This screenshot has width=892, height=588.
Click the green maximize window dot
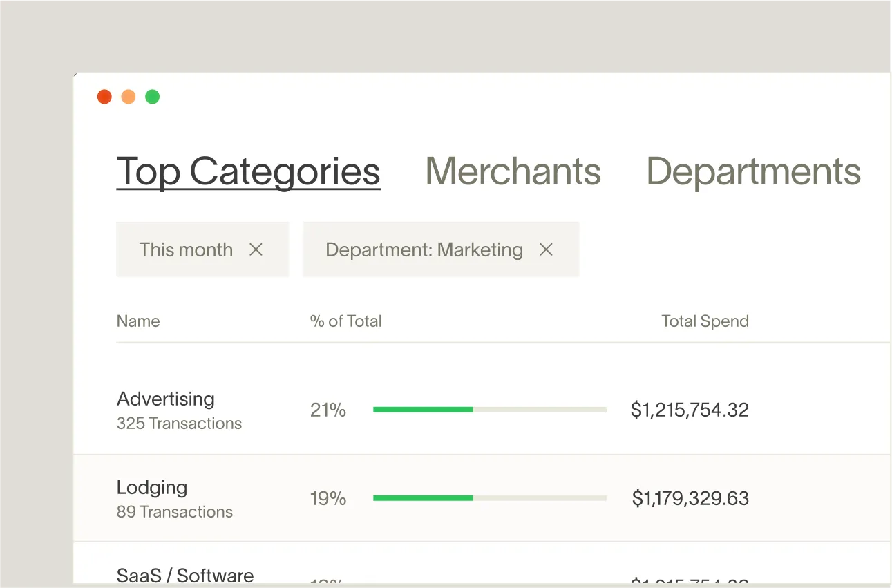pos(153,97)
